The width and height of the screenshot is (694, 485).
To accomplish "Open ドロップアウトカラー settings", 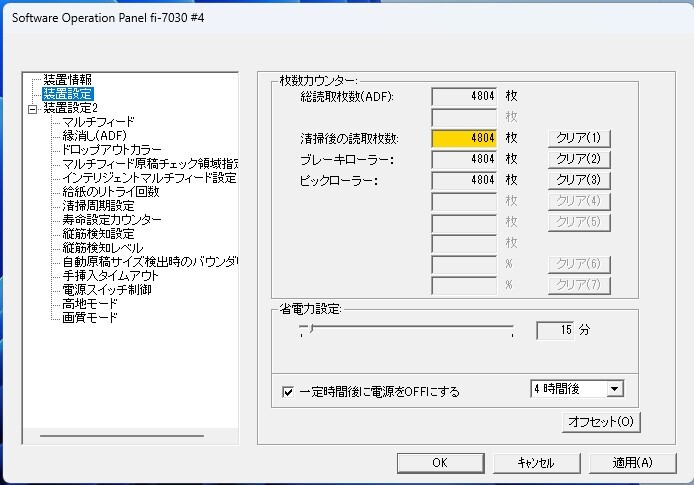I will (x=112, y=150).
